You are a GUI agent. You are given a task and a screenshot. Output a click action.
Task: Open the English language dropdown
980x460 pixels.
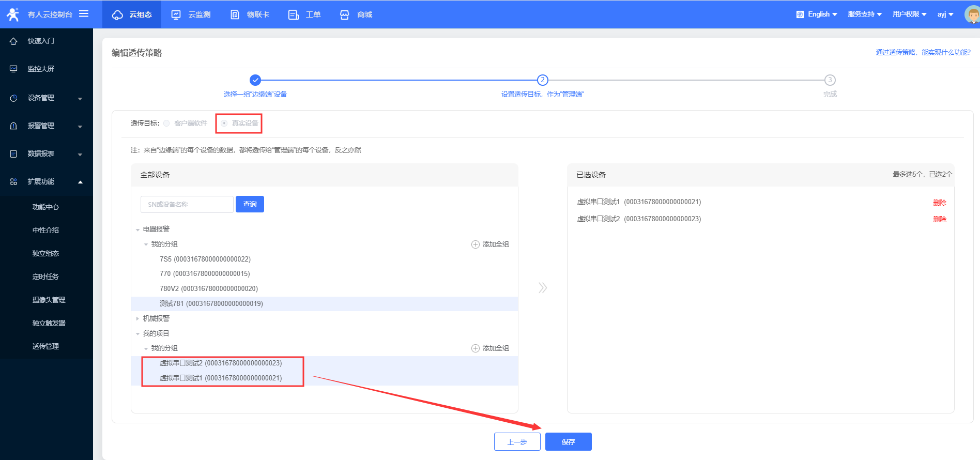tap(817, 14)
